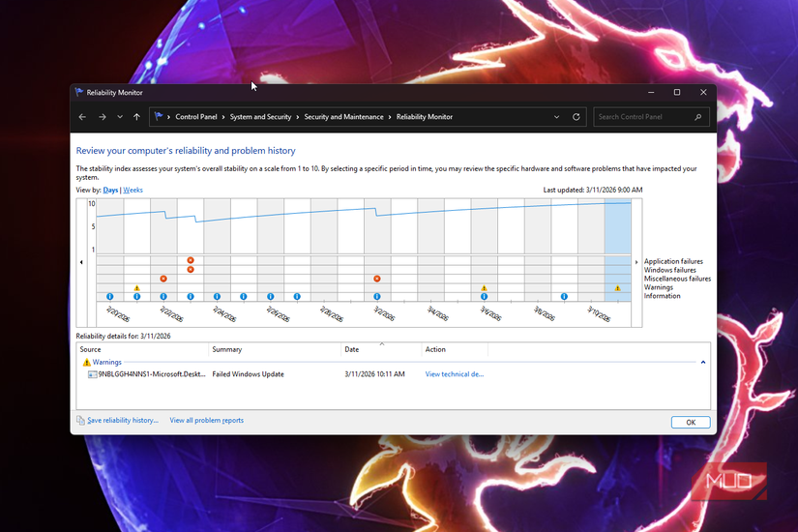
Task: Go to the Security and Maintenance breadcrumb
Action: (x=343, y=117)
